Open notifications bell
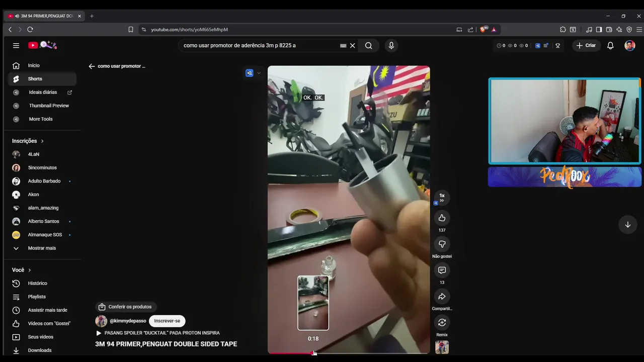This screenshot has height=362, width=644. [x=610, y=45]
